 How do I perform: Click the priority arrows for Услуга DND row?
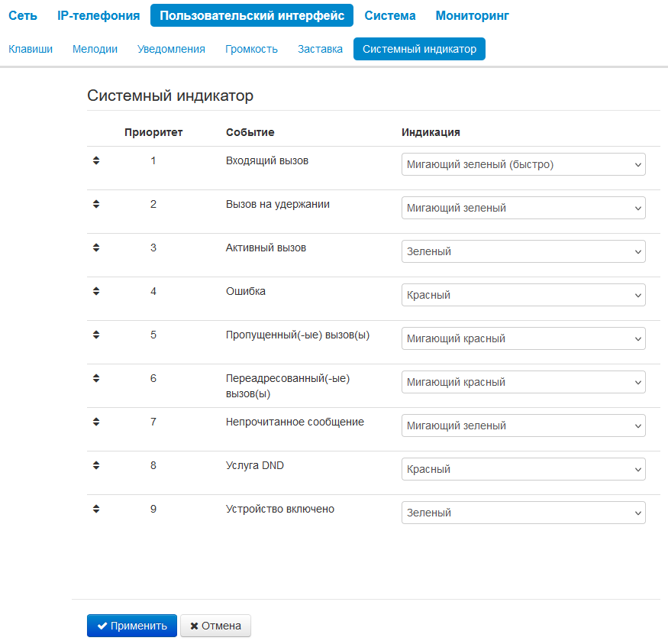[96, 465]
